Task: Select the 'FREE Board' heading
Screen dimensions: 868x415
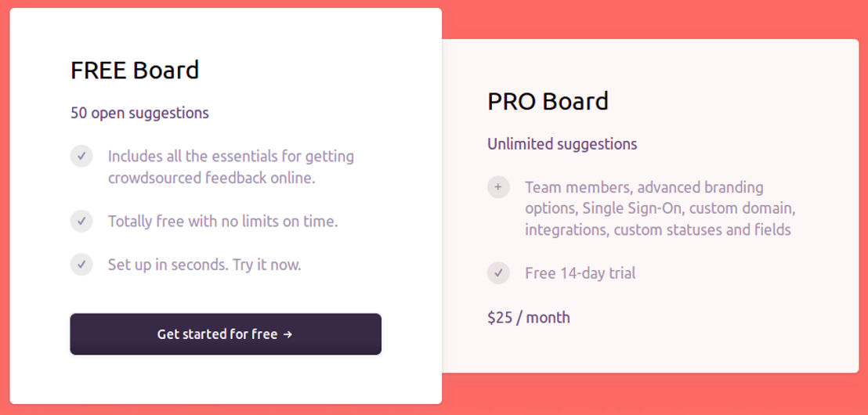Action: coord(135,70)
